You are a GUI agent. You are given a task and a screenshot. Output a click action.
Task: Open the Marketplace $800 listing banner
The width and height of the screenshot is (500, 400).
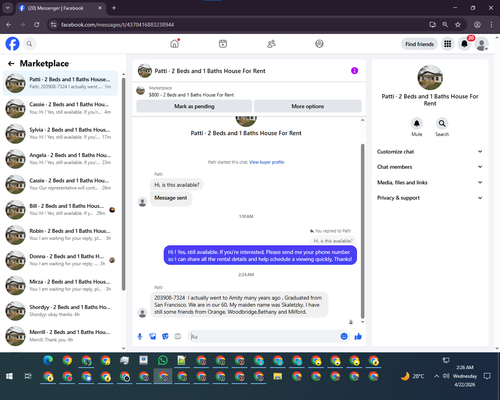pos(249,91)
